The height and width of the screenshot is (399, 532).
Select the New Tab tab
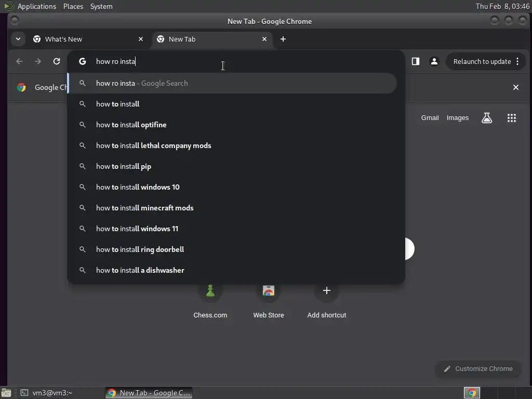pyautogui.click(x=212, y=39)
